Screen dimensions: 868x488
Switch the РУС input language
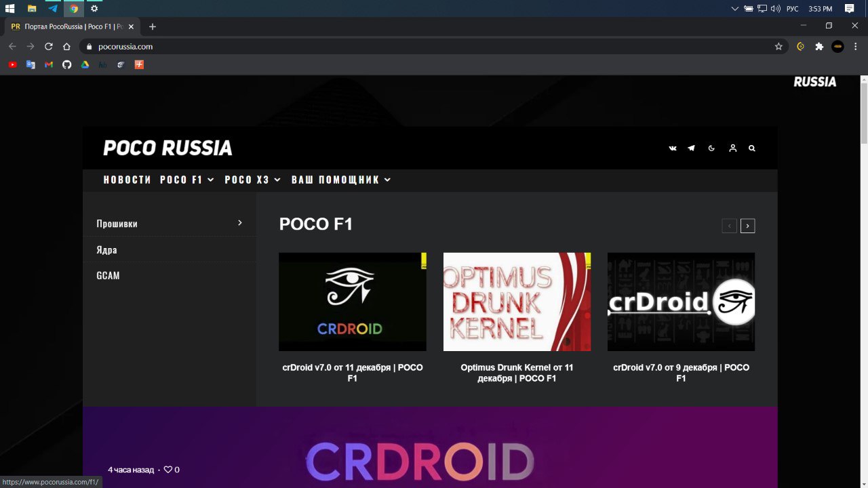click(x=792, y=9)
